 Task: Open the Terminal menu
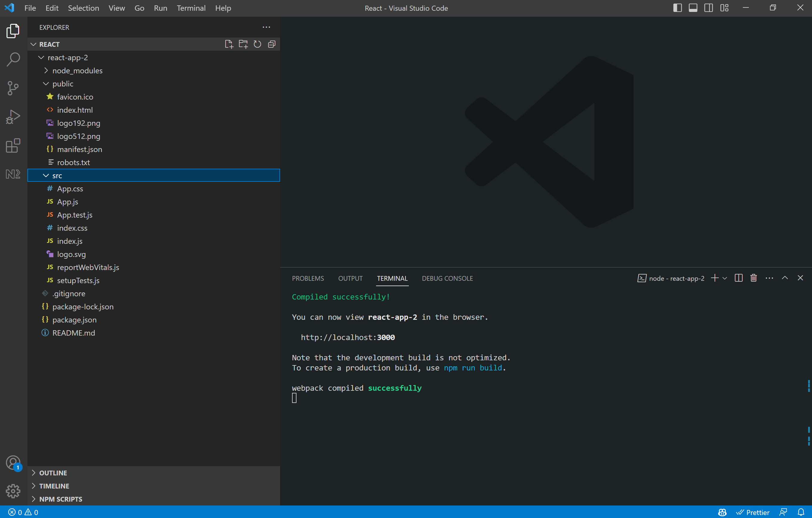(191, 8)
